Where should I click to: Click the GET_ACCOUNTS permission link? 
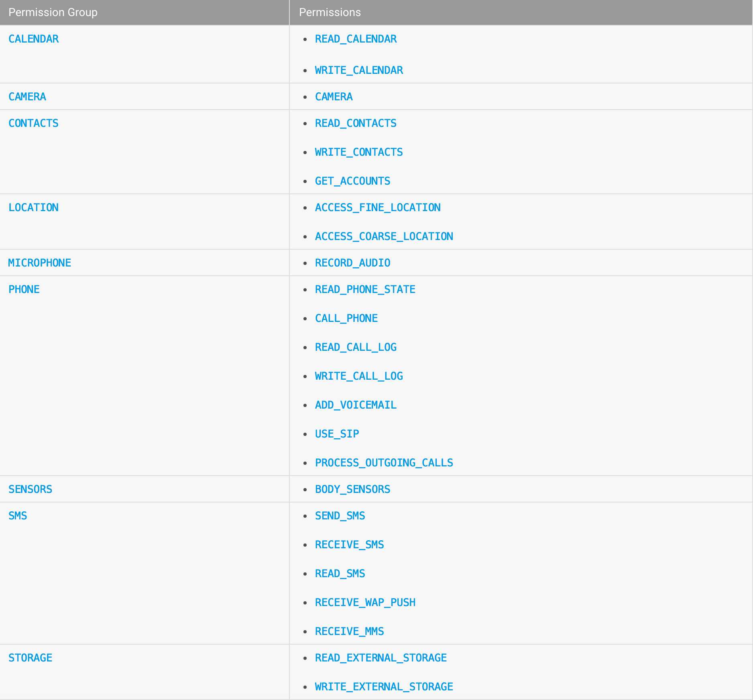tap(352, 181)
